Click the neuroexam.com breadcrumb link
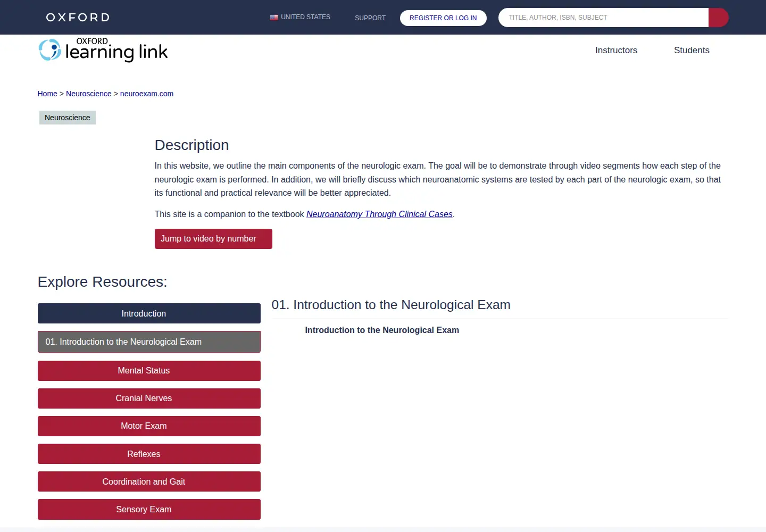 click(x=147, y=94)
